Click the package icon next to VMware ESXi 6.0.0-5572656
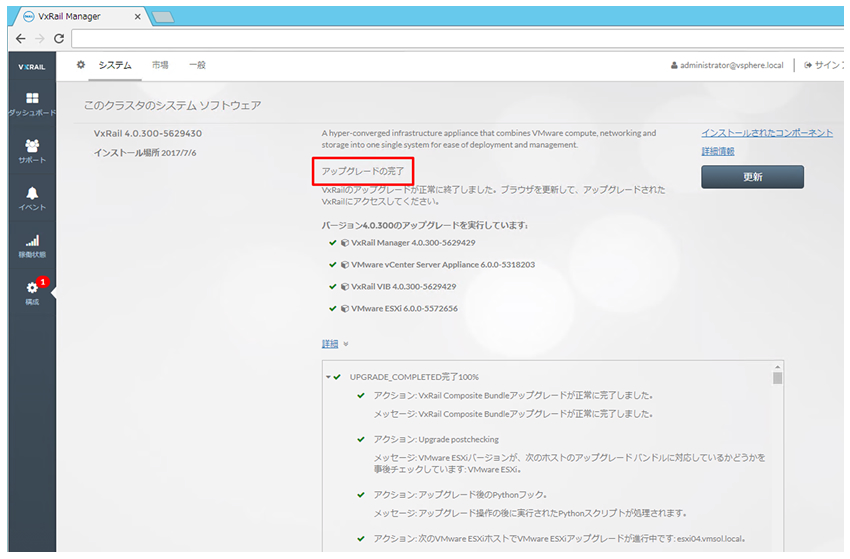 (344, 309)
